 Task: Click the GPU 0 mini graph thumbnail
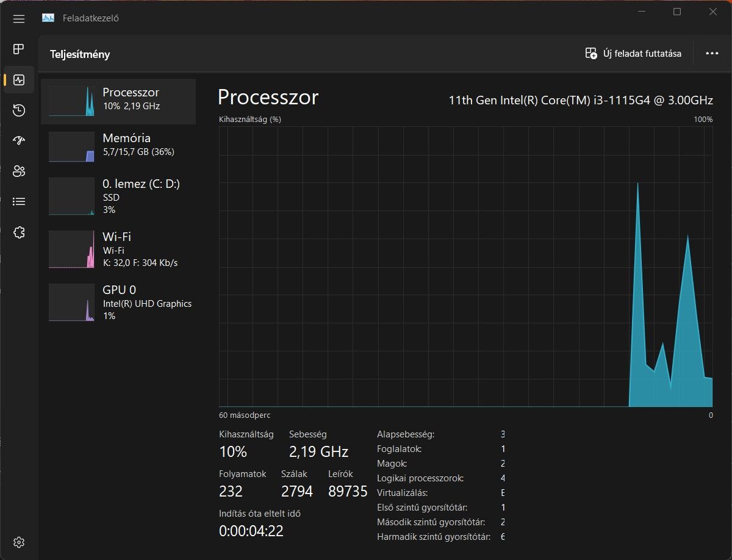71,302
